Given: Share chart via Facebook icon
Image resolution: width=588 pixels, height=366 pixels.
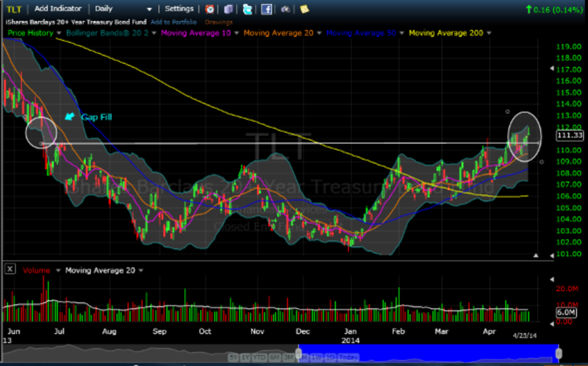Looking at the screenshot, I should tap(267, 9).
